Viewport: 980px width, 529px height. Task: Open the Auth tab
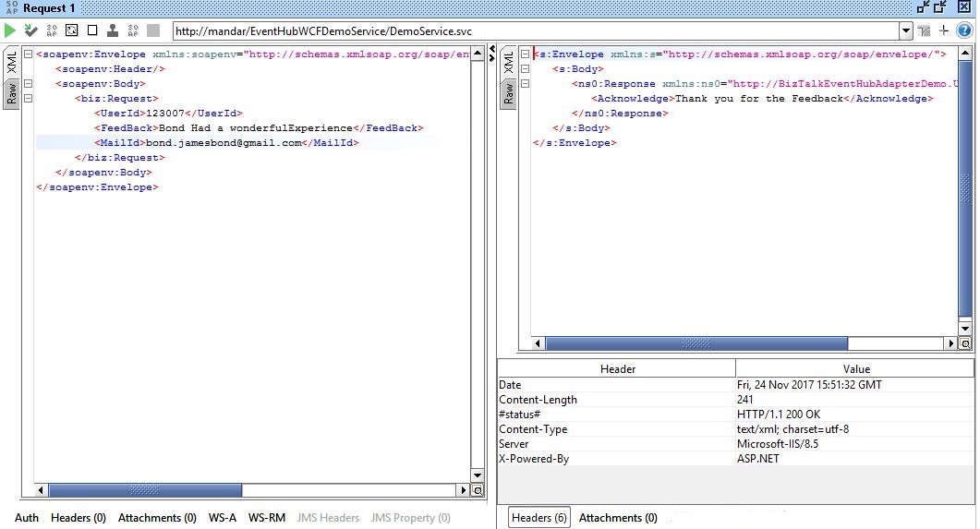click(26, 518)
